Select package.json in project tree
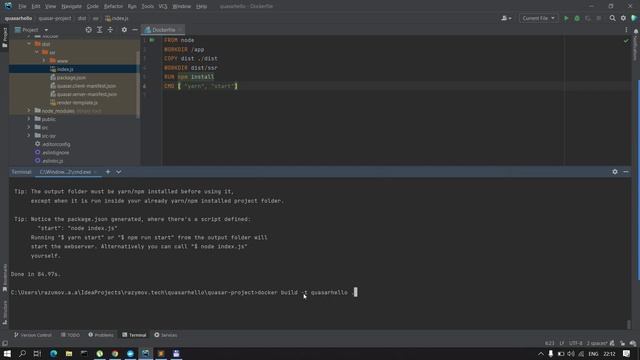Screen dimensions: 640x360 (x=71, y=77)
